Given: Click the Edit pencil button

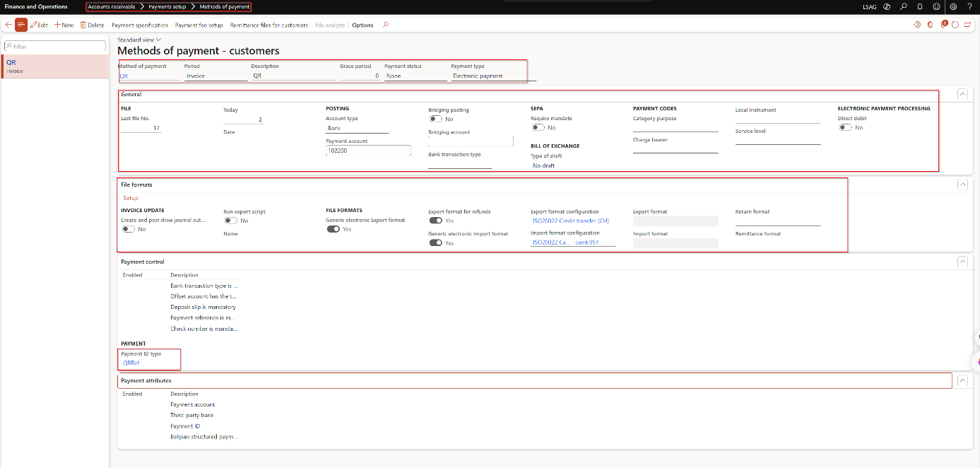Looking at the screenshot, I should point(39,25).
